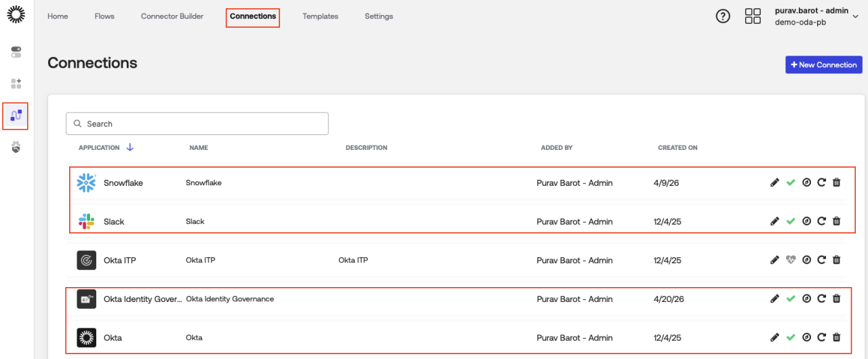Switch to the Templates tab
This screenshot has width=868, height=359.
320,16
